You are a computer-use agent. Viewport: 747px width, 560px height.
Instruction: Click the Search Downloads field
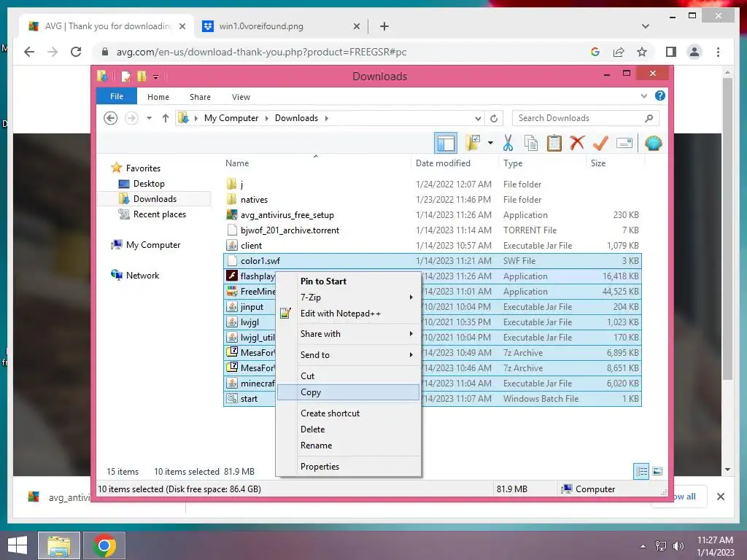click(586, 118)
